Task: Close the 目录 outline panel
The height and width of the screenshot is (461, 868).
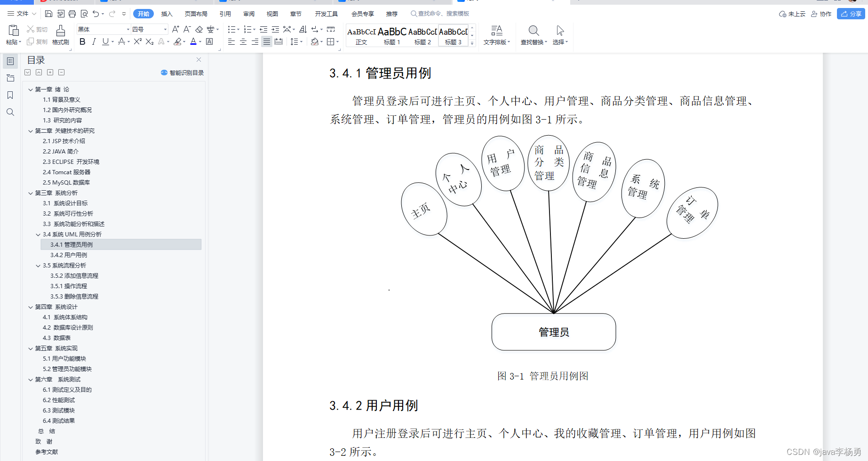Action: [199, 60]
